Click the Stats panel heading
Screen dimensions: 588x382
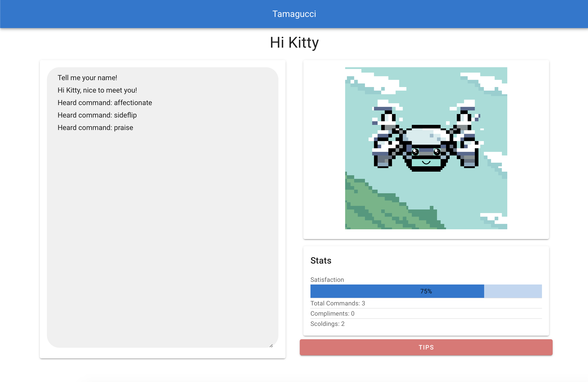[321, 261]
